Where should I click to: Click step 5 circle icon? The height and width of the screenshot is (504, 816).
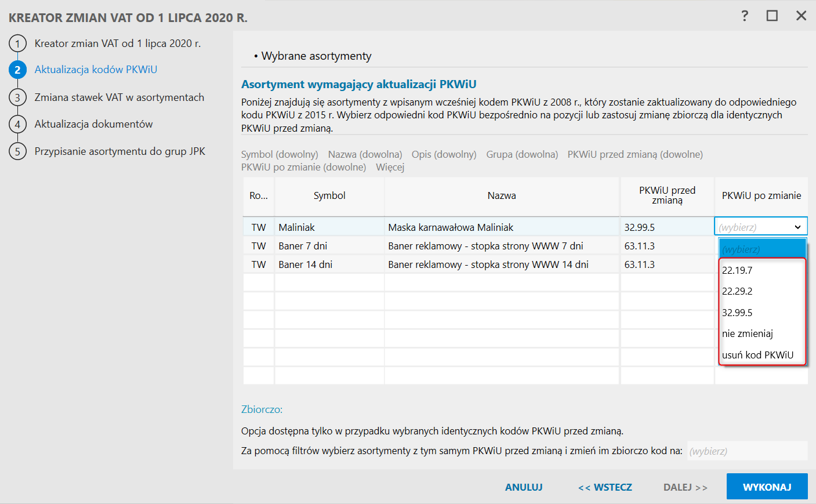17,151
